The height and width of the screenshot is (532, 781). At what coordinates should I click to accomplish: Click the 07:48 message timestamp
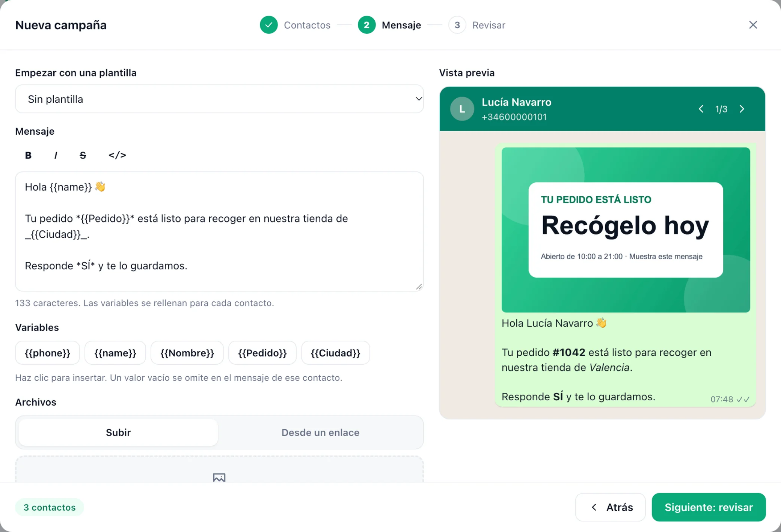tap(722, 399)
